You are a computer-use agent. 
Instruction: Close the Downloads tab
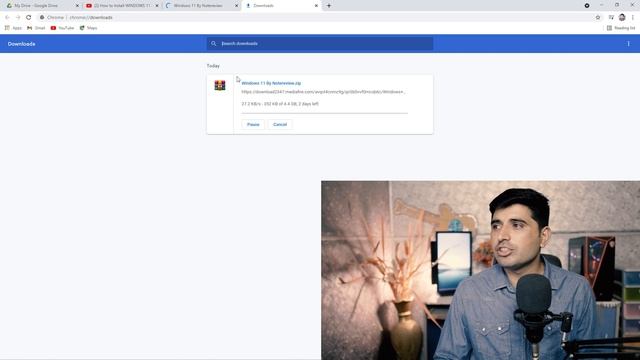click(316, 6)
